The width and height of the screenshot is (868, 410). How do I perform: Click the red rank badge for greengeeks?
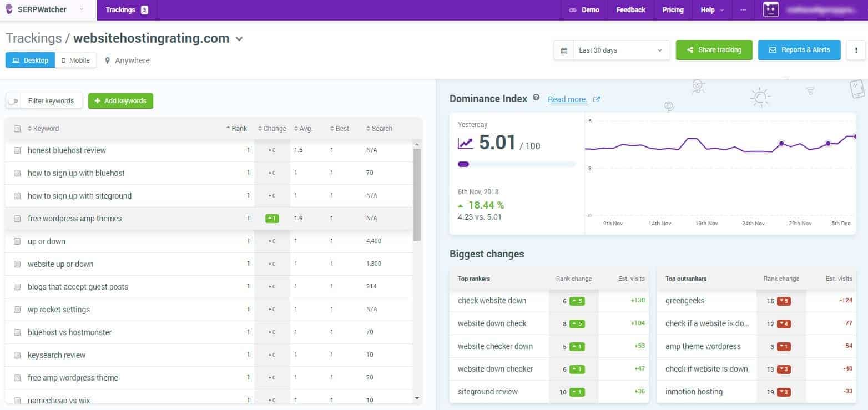coord(784,301)
